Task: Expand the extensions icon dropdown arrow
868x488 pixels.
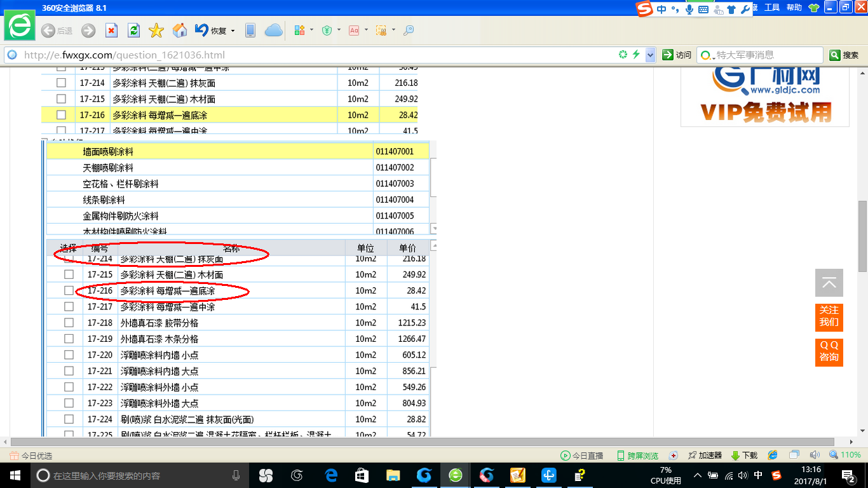Action: coord(311,30)
